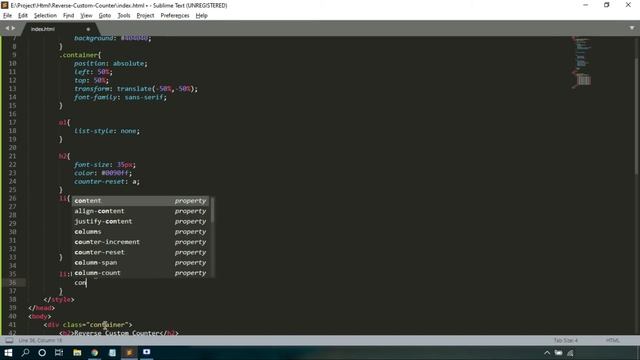The width and height of the screenshot is (640, 360).
Task: Click the closing </style> tag
Action: click(59, 300)
